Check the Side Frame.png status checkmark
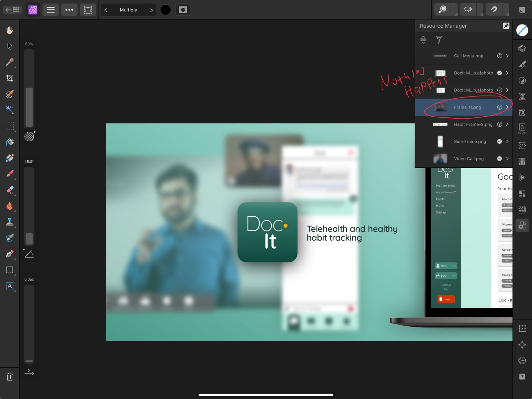Screen dimensions: 532x399 click(x=499, y=142)
